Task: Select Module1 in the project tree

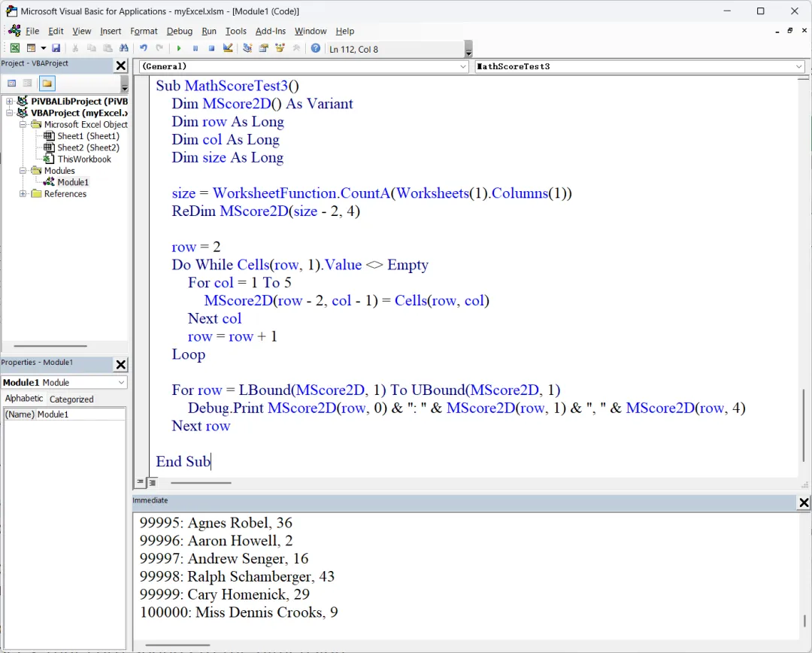Action: (x=72, y=182)
